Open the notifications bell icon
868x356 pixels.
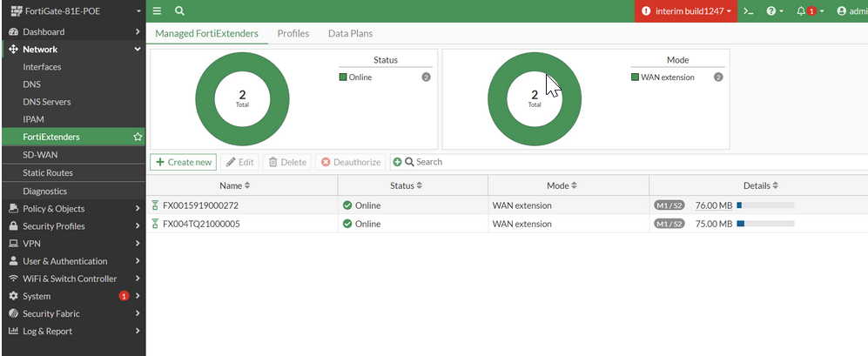pos(810,11)
